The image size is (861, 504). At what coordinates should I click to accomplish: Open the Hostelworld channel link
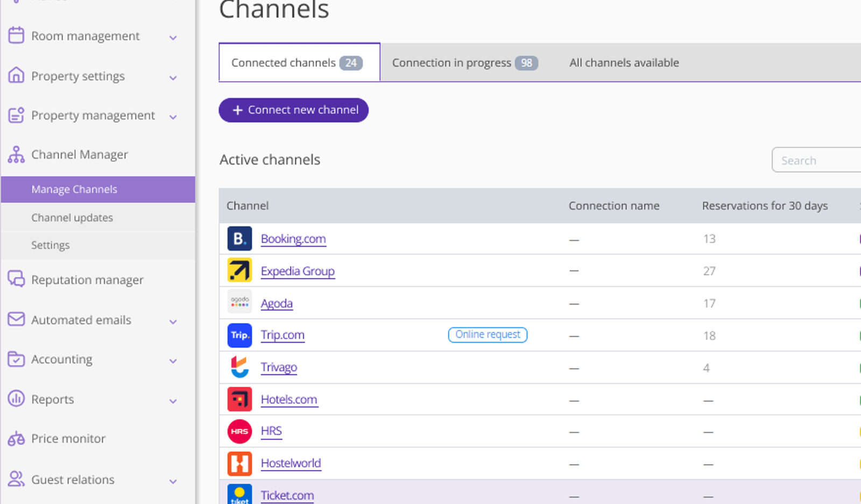coord(291,463)
